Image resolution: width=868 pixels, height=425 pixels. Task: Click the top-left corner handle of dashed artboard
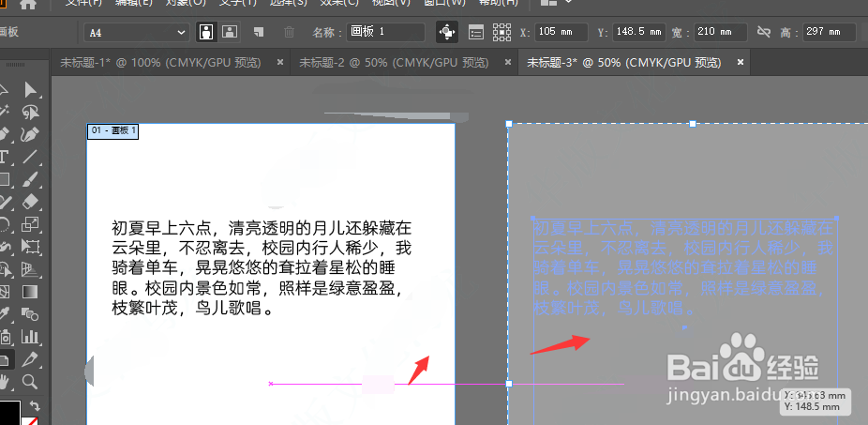tap(509, 124)
